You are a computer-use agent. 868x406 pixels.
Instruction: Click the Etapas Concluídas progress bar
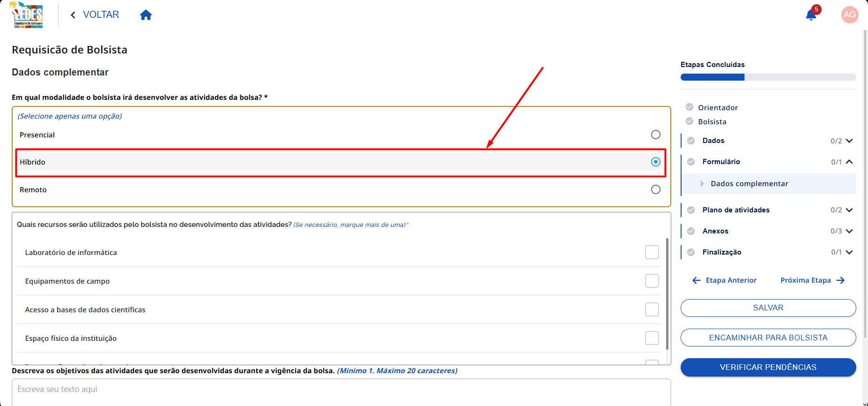pos(768,77)
